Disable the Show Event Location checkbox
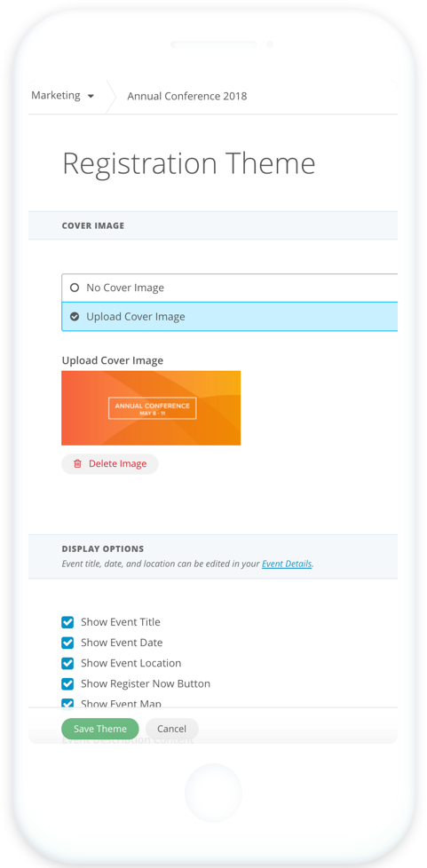This screenshot has height=868, width=427. (x=67, y=663)
